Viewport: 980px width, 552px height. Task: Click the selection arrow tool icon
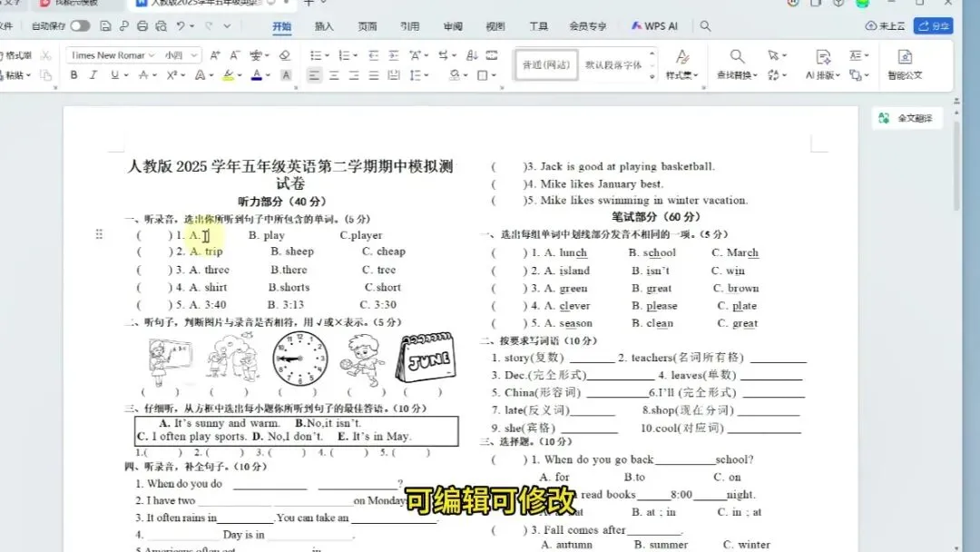click(x=776, y=55)
